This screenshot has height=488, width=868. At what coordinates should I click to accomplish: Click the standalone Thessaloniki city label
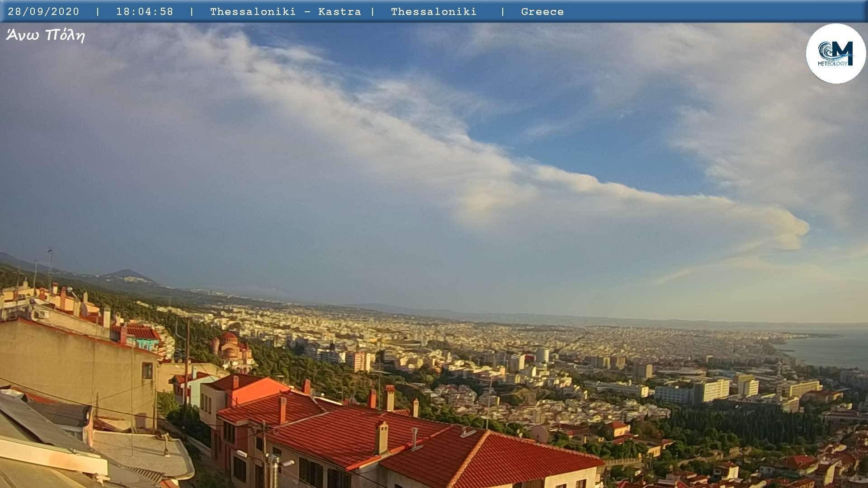click(434, 12)
